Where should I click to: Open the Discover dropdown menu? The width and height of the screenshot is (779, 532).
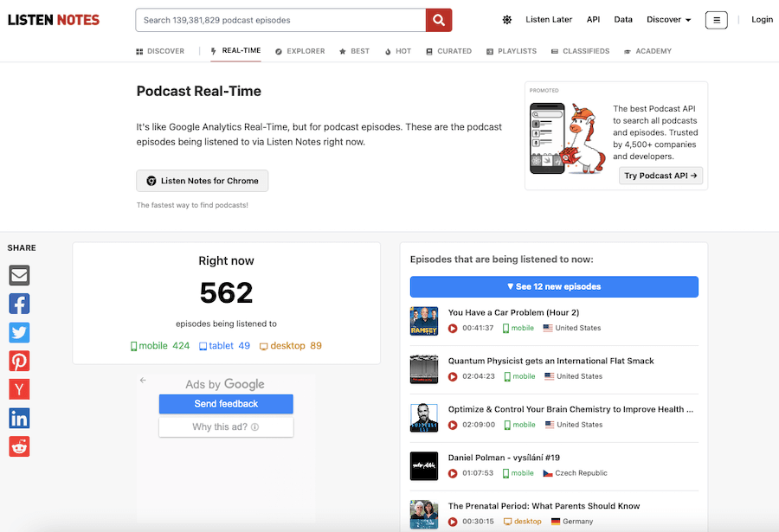coord(668,20)
